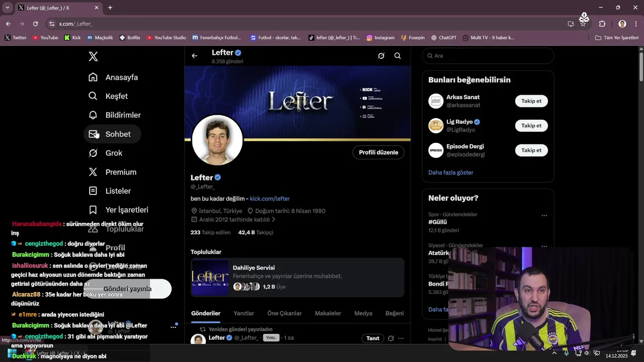Open Anasayfa home icon
The image size is (644, 362).
93,77
